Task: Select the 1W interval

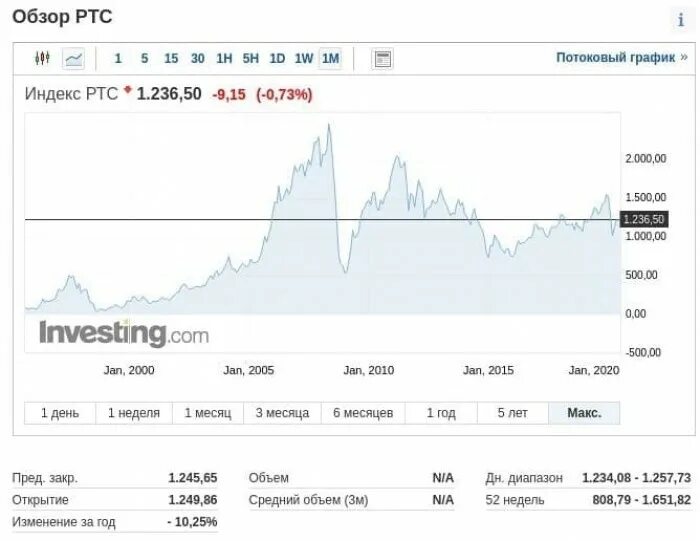Action: pos(304,58)
